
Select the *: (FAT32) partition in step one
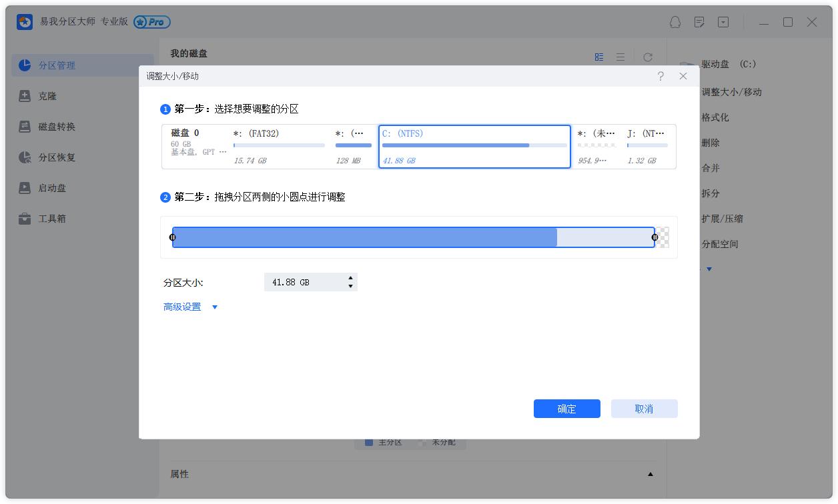click(x=279, y=146)
